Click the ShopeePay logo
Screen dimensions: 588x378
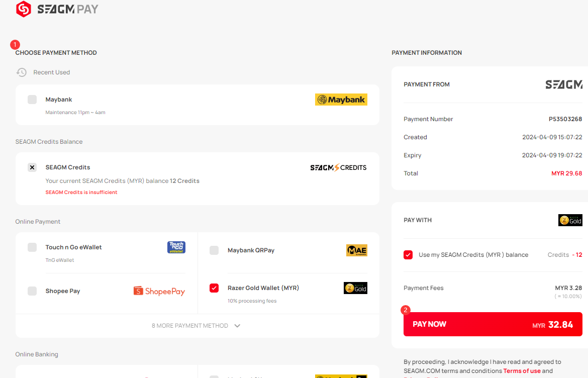click(159, 292)
